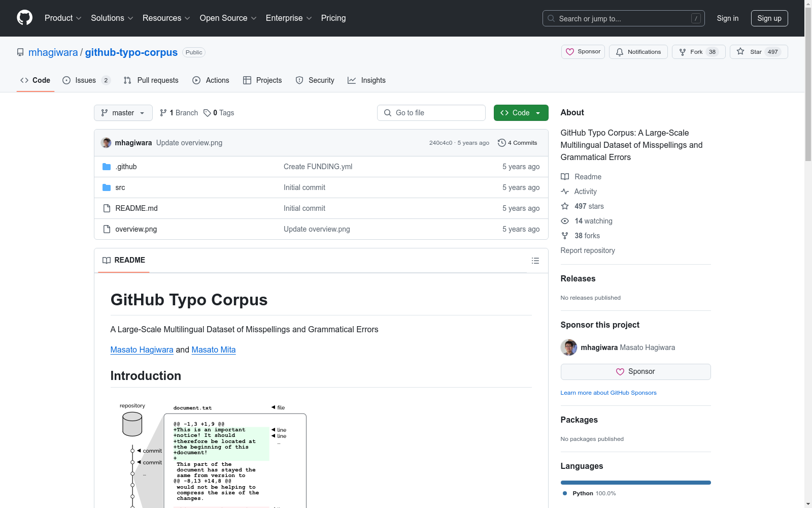Click the book icon next to Readme
This screenshot has width=812, height=508.
[565, 177]
